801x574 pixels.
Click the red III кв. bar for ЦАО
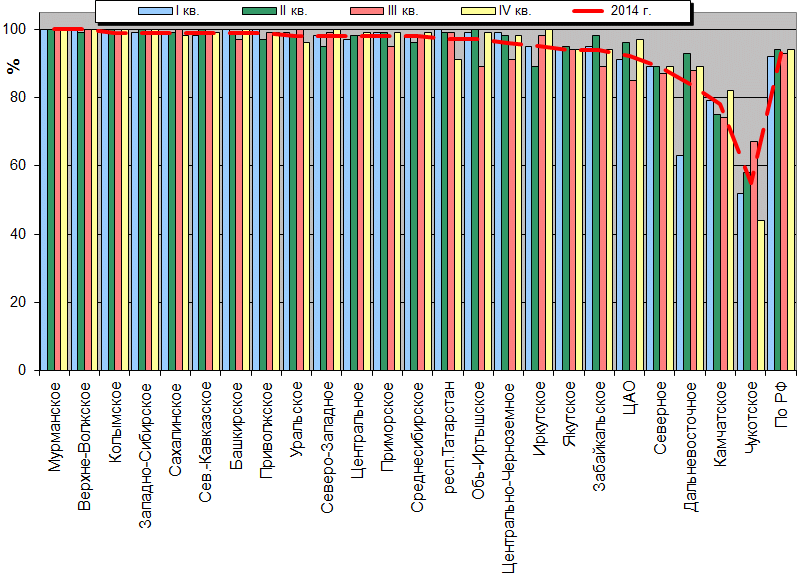coord(633,225)
